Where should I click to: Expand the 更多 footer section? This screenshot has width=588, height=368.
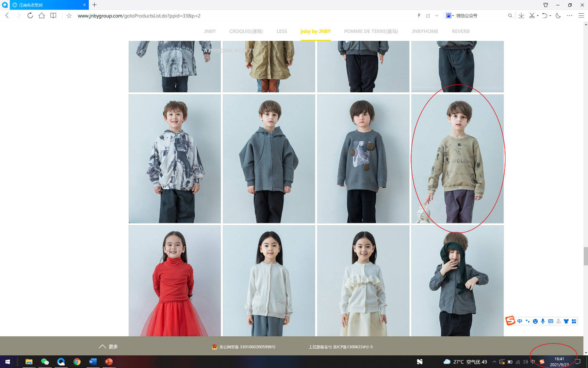click(108, 347)
